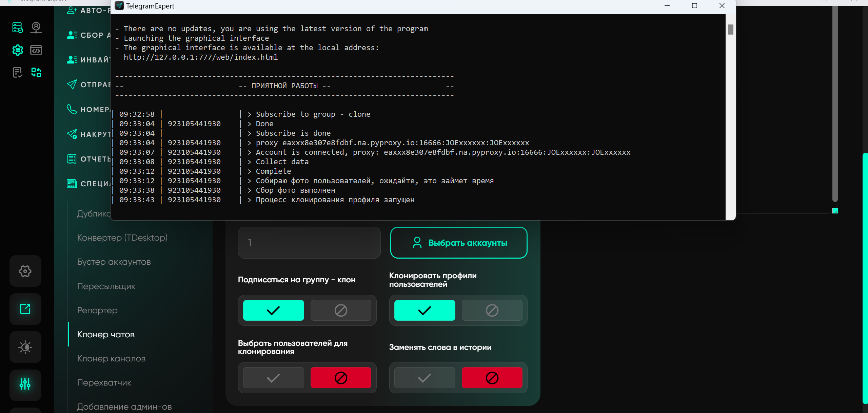Click the gear settings icon in left sidebar

pos(25,271)
